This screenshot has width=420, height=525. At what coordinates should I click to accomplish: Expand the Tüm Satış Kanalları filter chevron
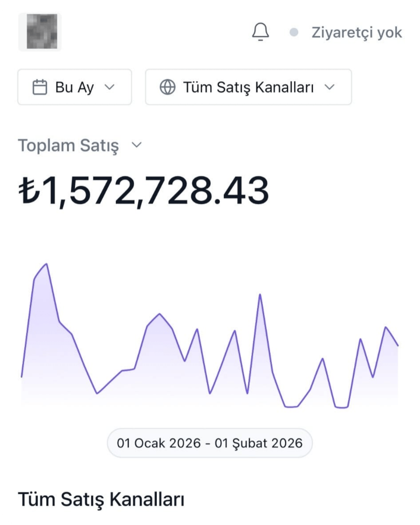330,87
